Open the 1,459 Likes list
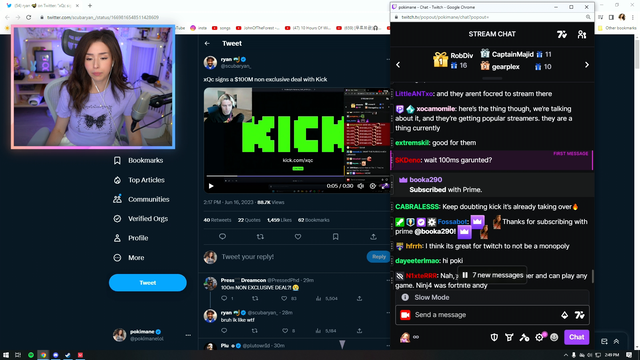 (279, 220)
